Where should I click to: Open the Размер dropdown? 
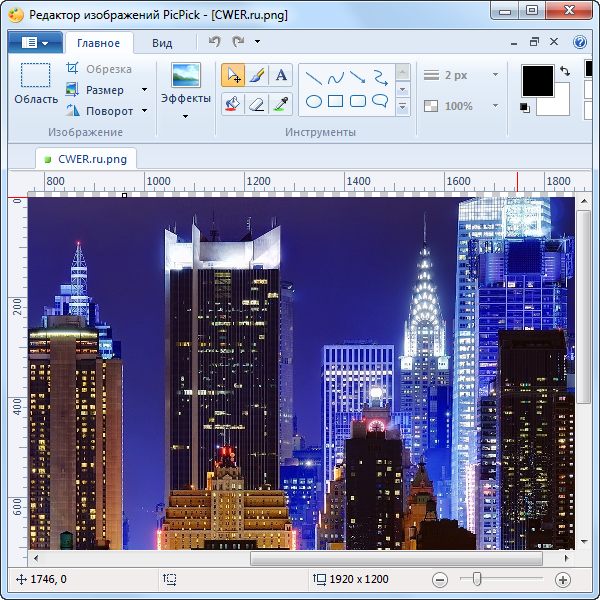click(x=105, y=90)
